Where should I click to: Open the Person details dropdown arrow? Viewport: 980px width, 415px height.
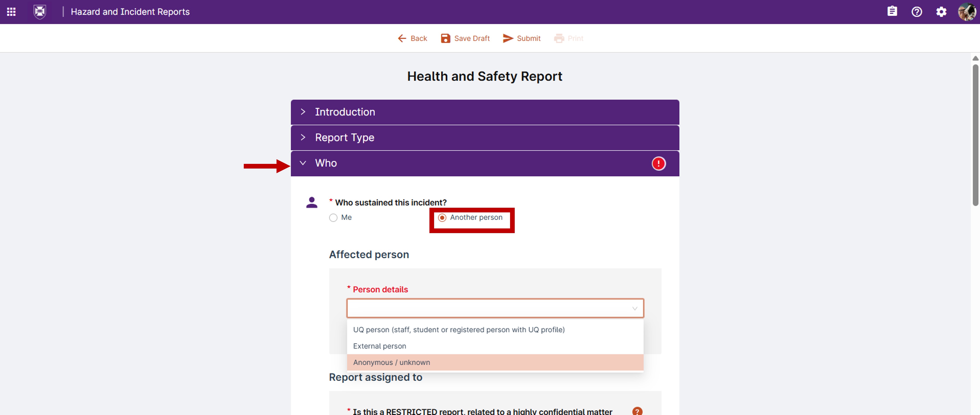click(635, 309)
